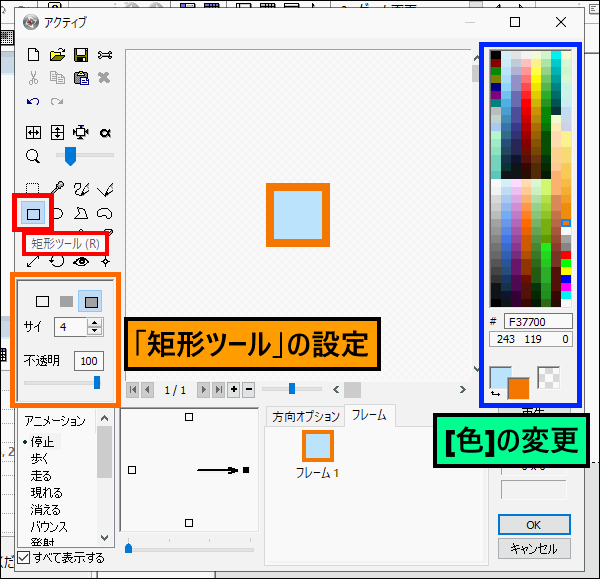Remove a frame with minus button
Viewport: 600px width, 579px height.
pos(249,390)
